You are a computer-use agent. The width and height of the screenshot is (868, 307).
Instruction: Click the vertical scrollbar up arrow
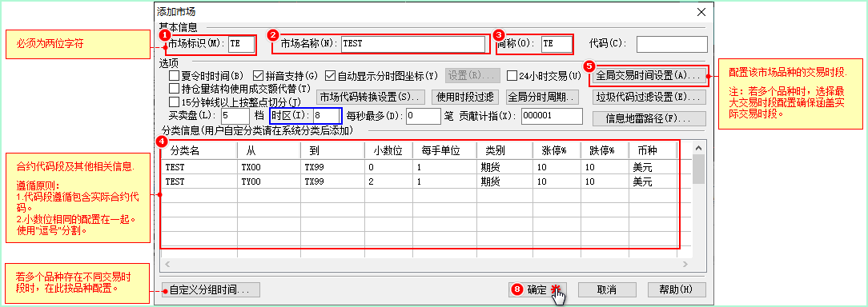click(698, 148)
